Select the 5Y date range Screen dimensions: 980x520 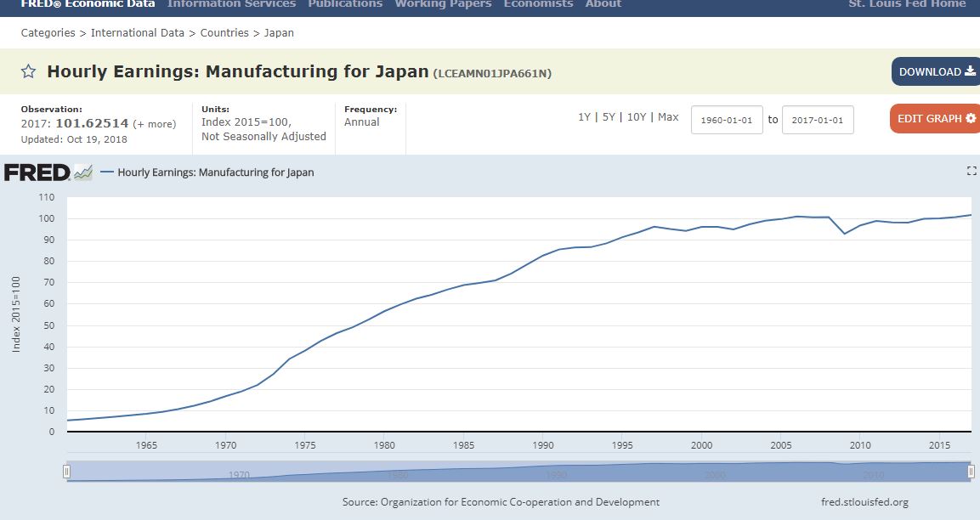pyautogui.click(x=609, y=117)
